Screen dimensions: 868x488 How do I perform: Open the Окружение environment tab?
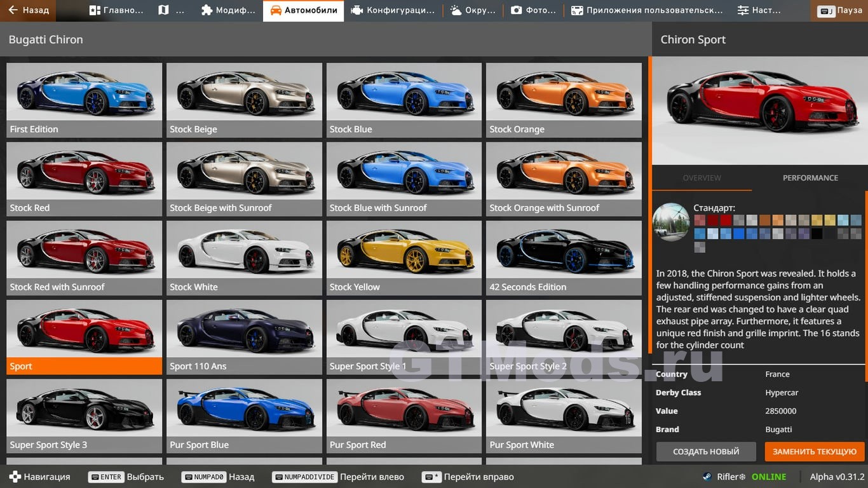point(473,11)
